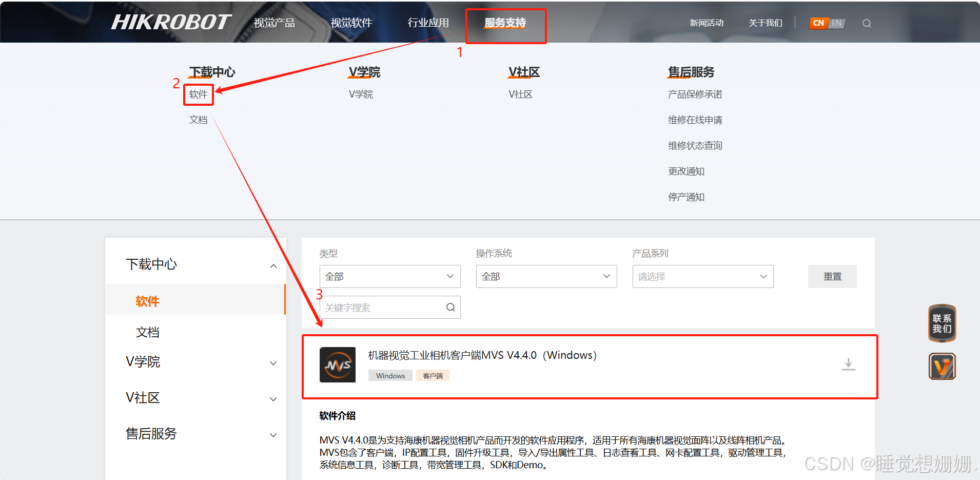Click the HIKROBOT logo

coord(171,22)
